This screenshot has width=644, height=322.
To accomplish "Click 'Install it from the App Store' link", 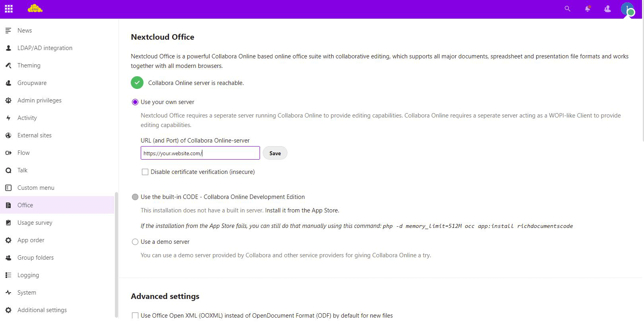I will coord(302,210).
